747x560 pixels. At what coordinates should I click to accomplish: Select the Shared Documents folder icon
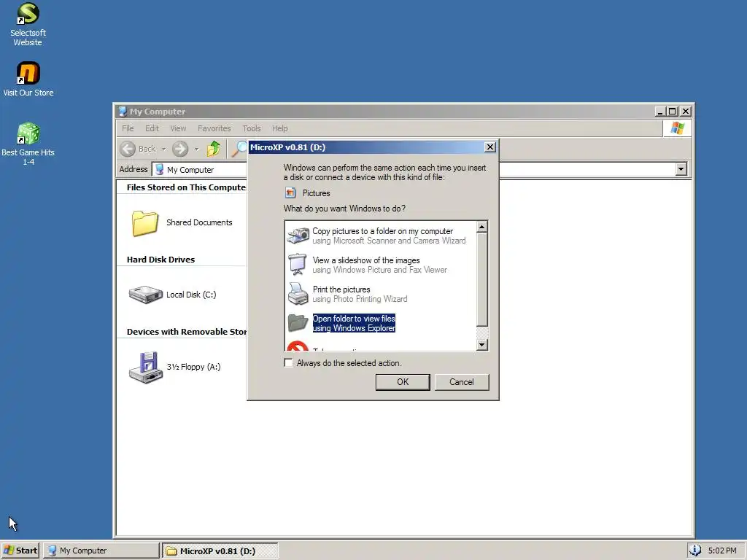pos(145,223)
